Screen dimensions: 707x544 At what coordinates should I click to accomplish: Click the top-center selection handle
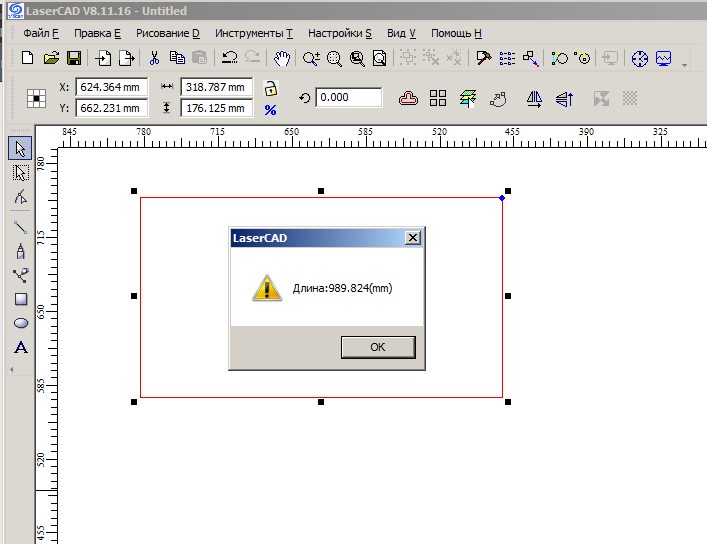coord(321,191)
